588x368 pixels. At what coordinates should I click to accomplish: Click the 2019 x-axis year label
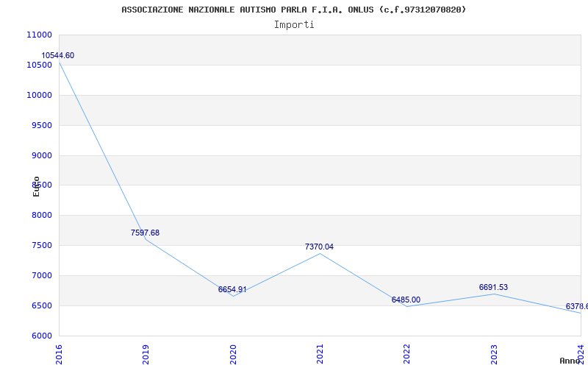click(146, 355)
